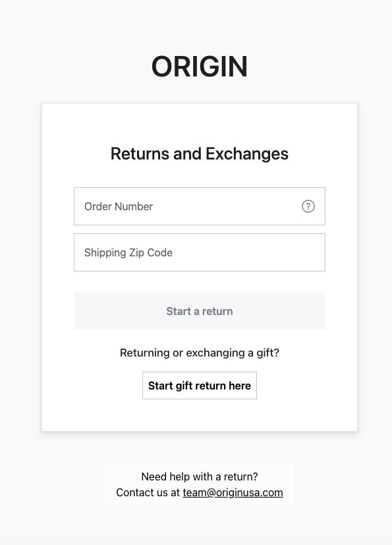Click the Returning or exchanging a gift? text

(200, 353)
